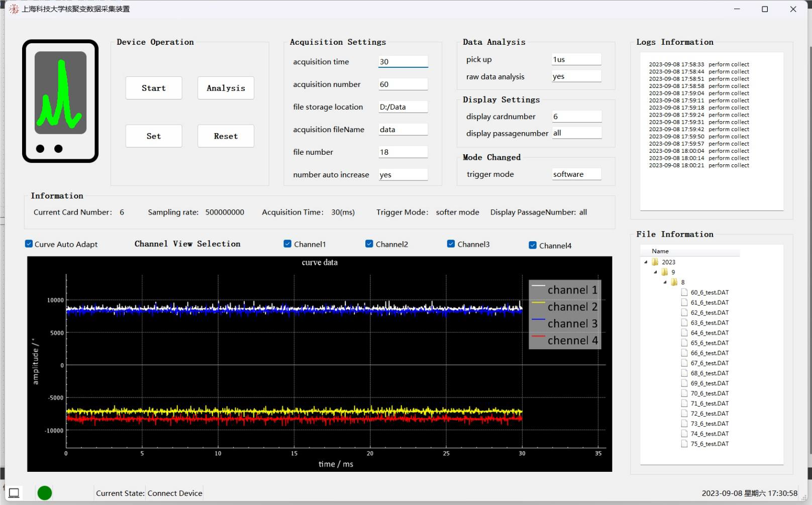Click the file storage location field
The width and height of the screenshot is (812, 505).
[403, 107]
